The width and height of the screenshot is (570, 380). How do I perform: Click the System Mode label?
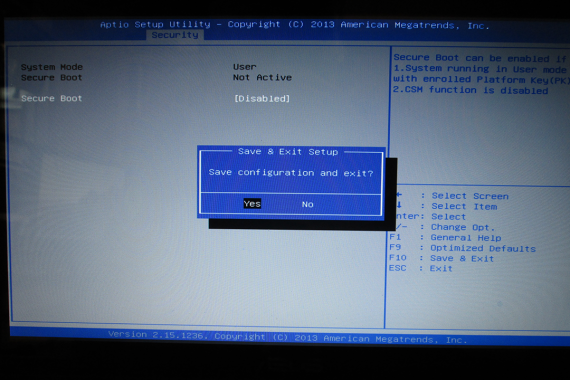[52, 67]
